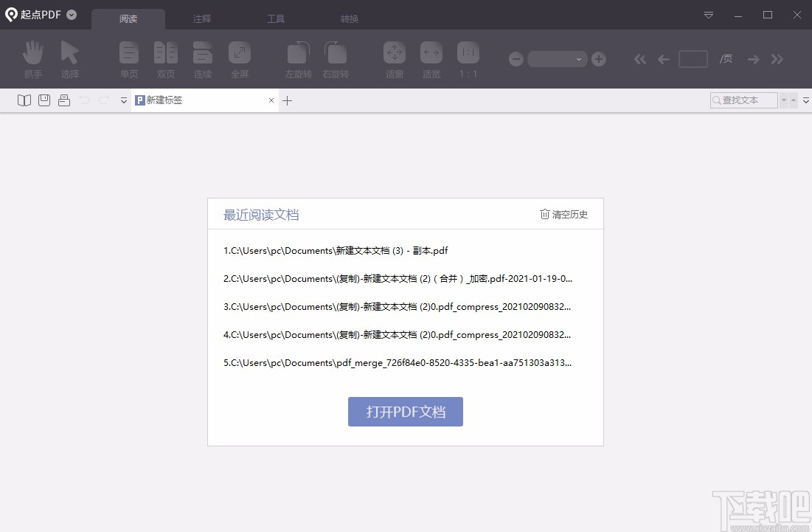Click plus to increase the zoom level

(599, 59)
